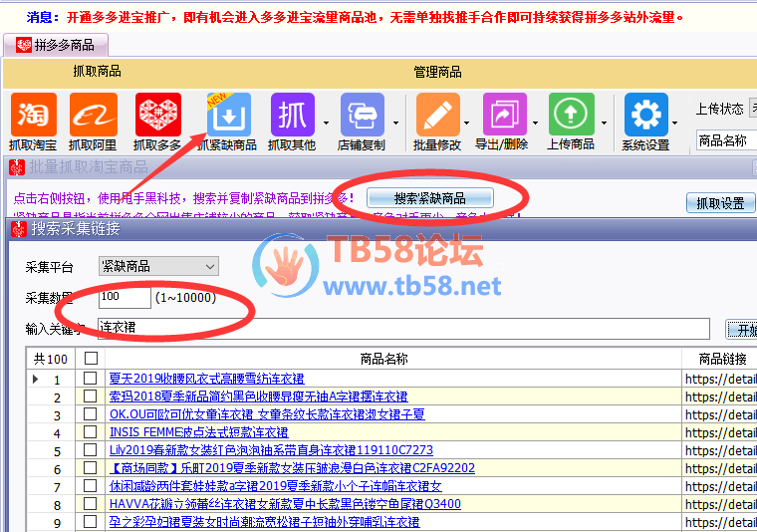Open 系统设置 gear icon

[x=644, y=115]
